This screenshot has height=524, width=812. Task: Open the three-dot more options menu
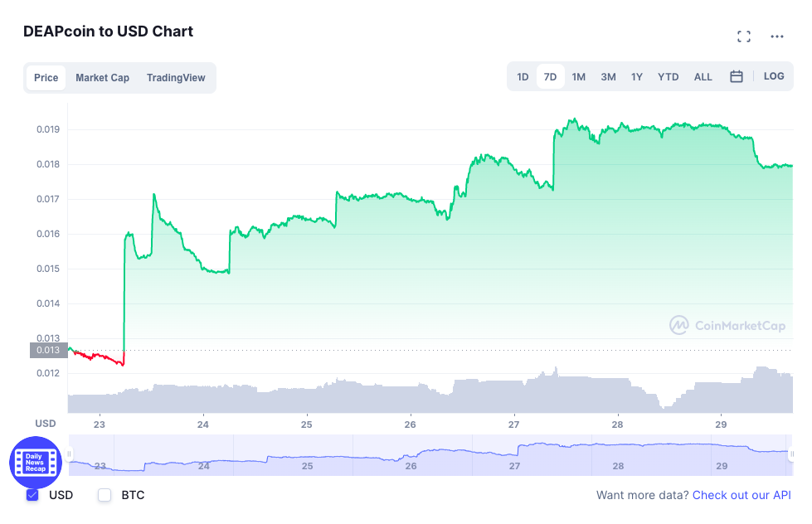[x=777, y=36]
